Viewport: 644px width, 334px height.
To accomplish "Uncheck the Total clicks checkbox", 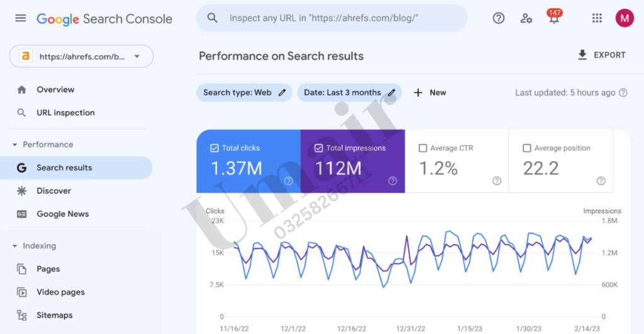I will click(214, 148).
